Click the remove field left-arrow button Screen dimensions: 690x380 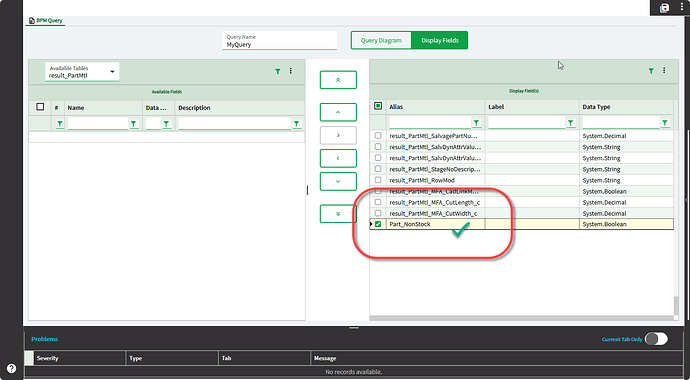click(338, 158)
